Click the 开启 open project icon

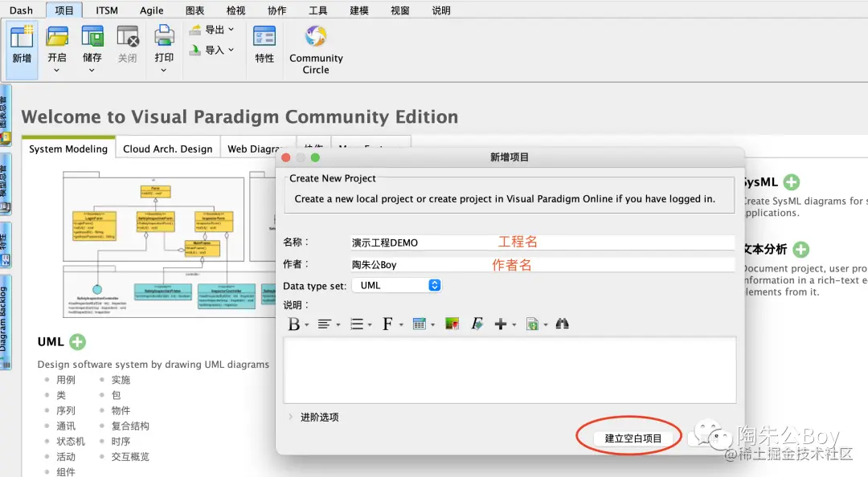pyautogui.click(x=57, y=36)
